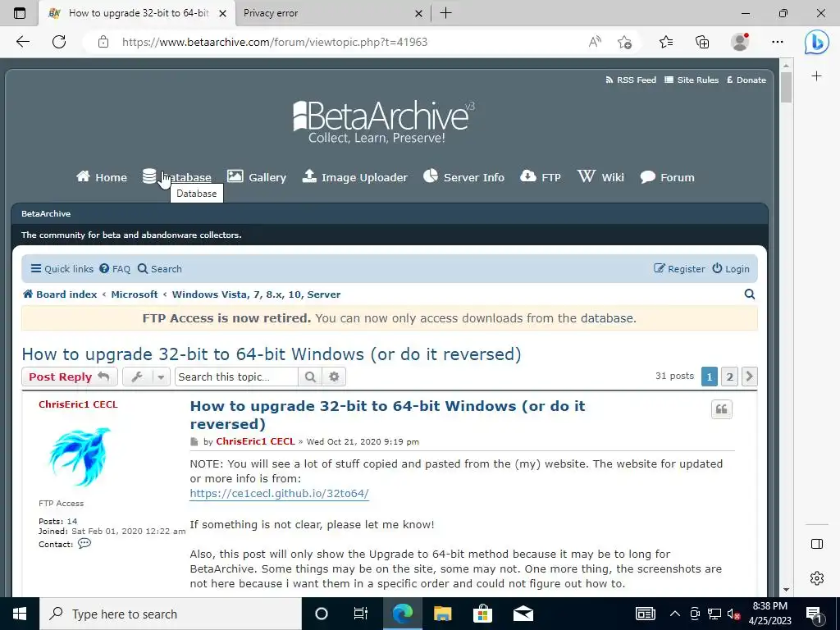
Task: Go to Board index breadcrumb
Action: click(x=60, y=294)
